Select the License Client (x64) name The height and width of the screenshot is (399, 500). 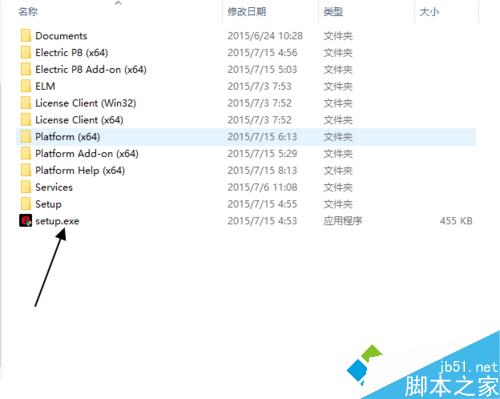coord(79,120)
